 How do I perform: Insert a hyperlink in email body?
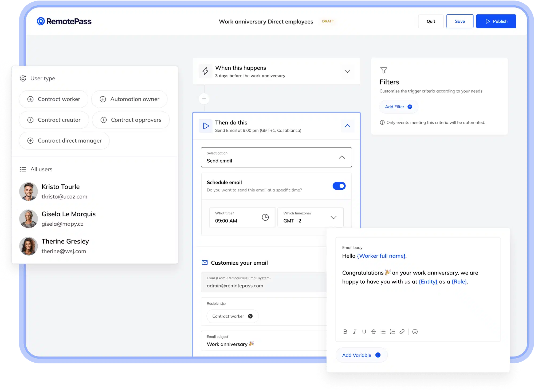402,332
